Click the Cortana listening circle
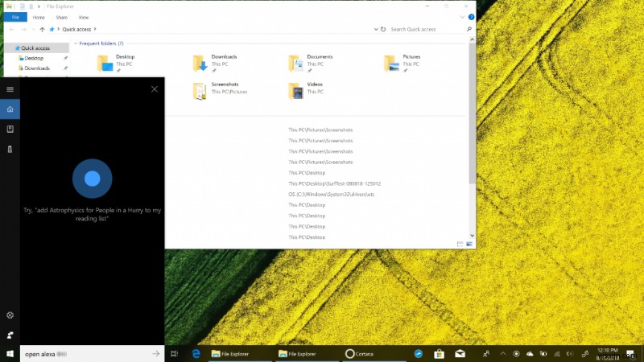Image resolution: width=644 pixels, height=362 pixels. pyautogui.click(x=92, y=179)
